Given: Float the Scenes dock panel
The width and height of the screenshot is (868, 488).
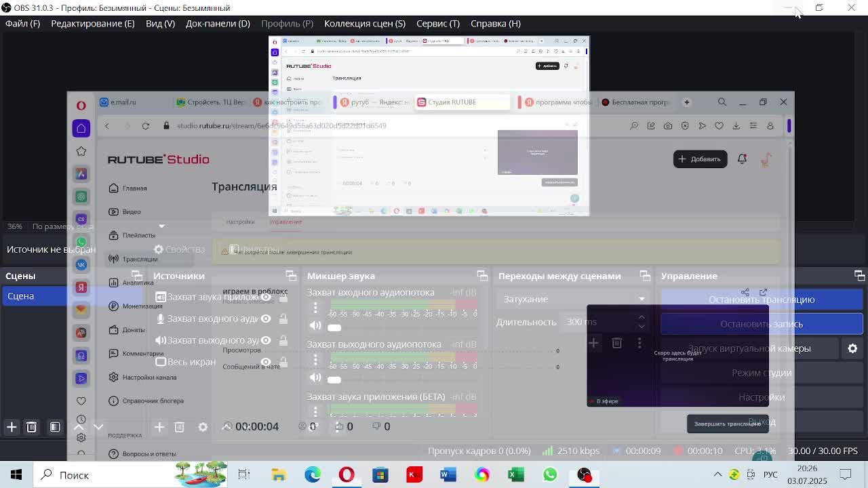Looking at the screenshot, I should [x=137, y=276].
